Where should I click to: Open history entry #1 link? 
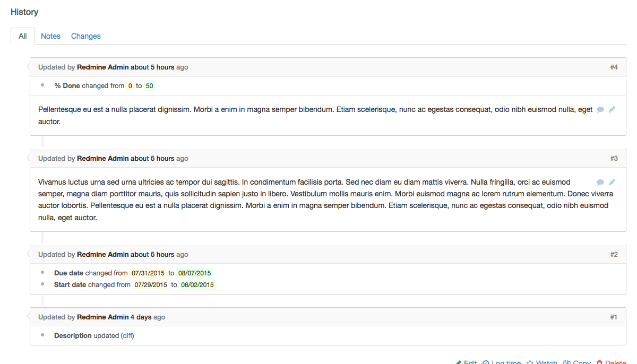tap(614, 317)
